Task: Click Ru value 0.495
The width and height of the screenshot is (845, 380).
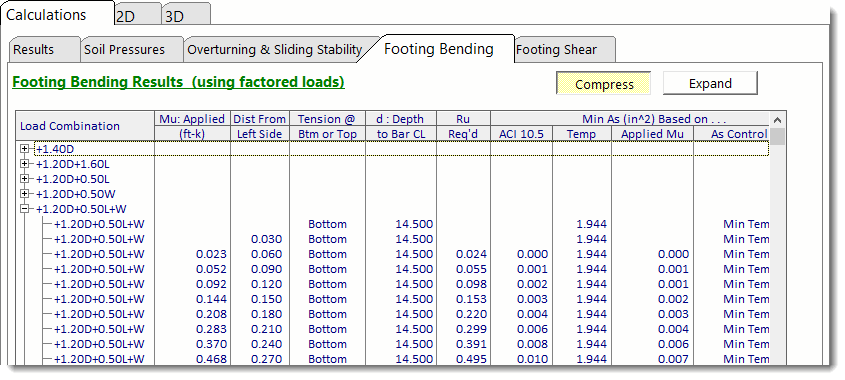Action: tap(472, 360)
